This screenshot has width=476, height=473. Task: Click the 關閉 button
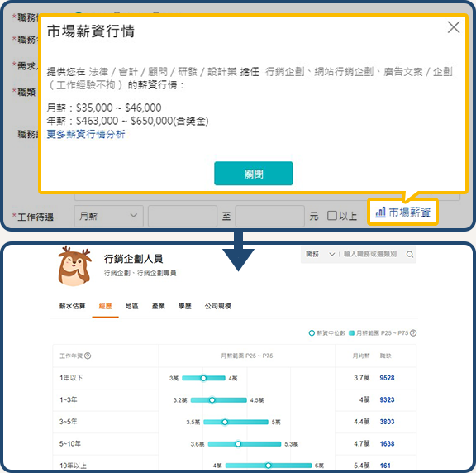[x=254, y=174]
